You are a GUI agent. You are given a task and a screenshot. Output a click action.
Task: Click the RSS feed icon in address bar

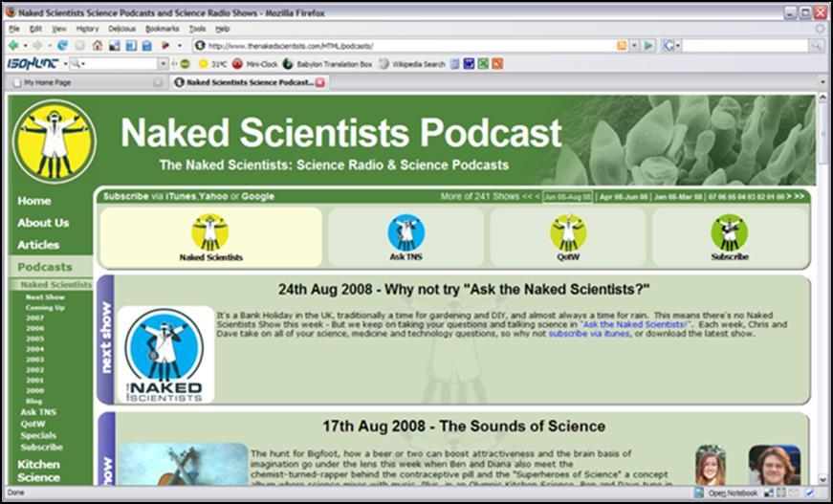click(x=622, y=46)
